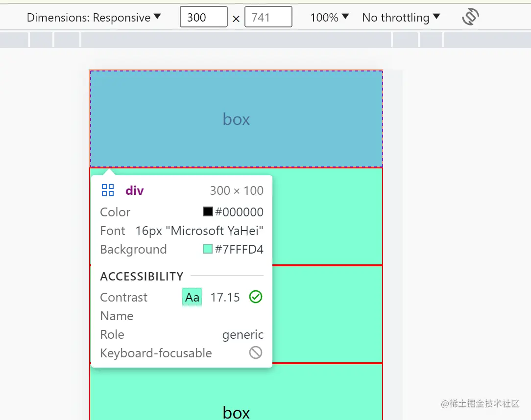Viewport: 531px width, 420px height.
Task: Click the Contrast label in tooltip
Action: (x=123, y=297)
